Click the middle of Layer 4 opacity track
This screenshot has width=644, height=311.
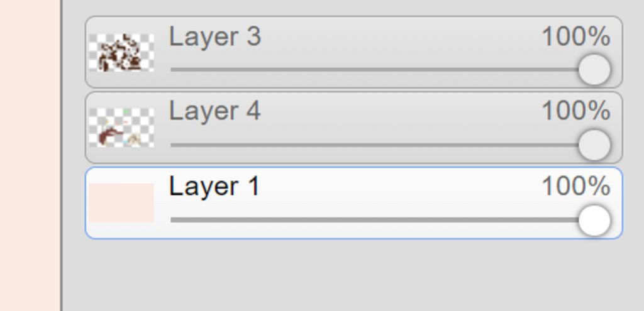(x=375, y=145)
